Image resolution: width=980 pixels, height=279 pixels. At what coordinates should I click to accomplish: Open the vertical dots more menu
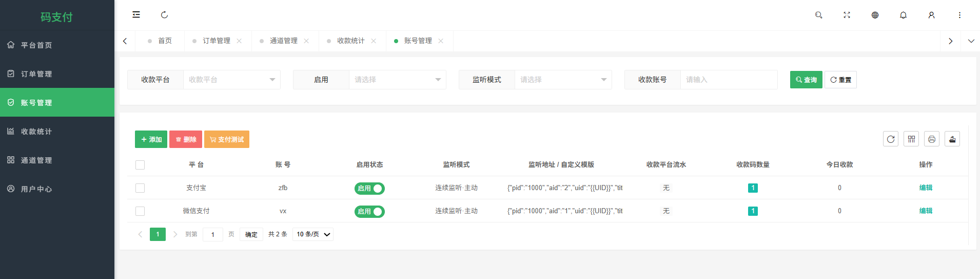coord(959,15)
